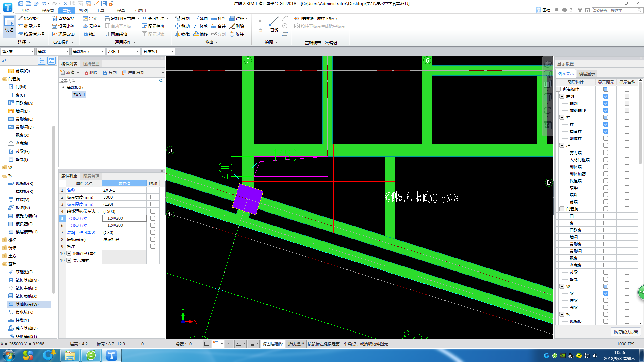Open the ZXB-1 component dropdown
Viewport: 644px width, 362px height.
[x=123, y=51]
